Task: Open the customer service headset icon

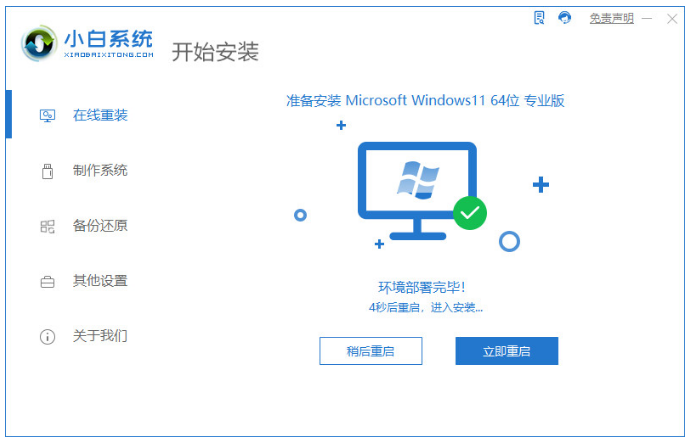Action: tap(564, 18)
